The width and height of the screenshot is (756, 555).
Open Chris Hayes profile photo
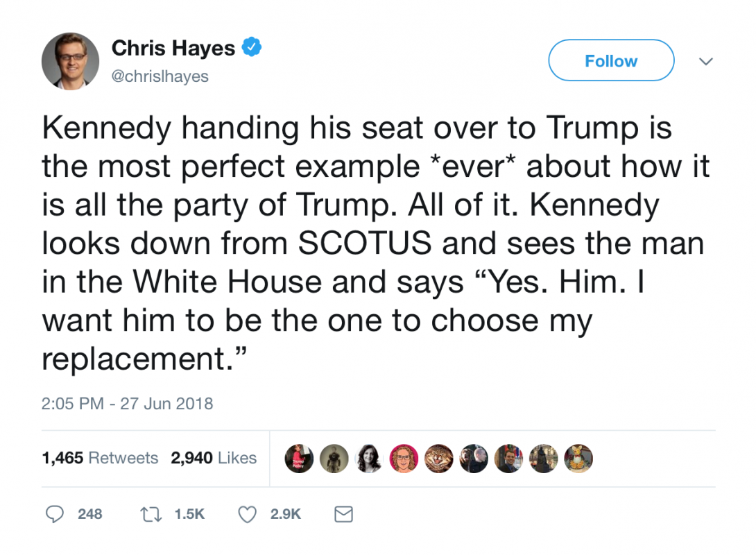[70, 61]
